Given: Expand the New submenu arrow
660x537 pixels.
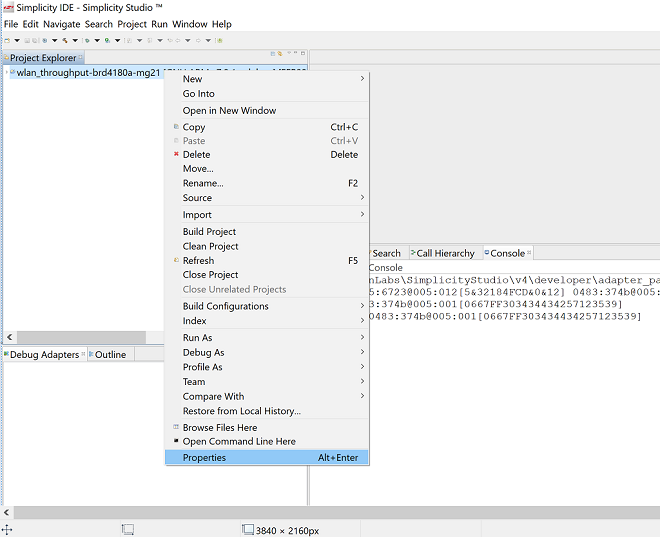Looking at the screenshot, I should coord(362,79).
